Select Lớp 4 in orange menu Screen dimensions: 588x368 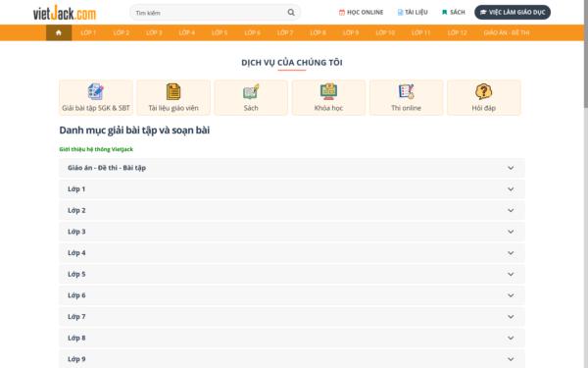coord(187,32)
